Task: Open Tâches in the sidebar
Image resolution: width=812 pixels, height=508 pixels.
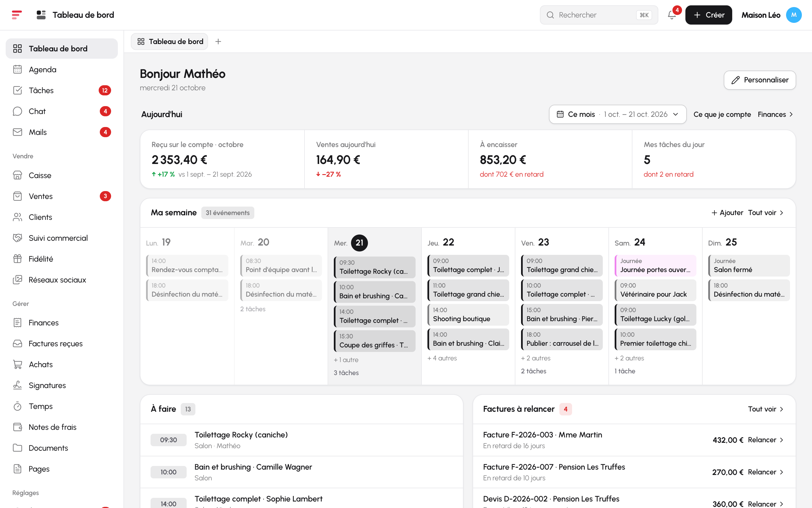Action: click(62, 90)
